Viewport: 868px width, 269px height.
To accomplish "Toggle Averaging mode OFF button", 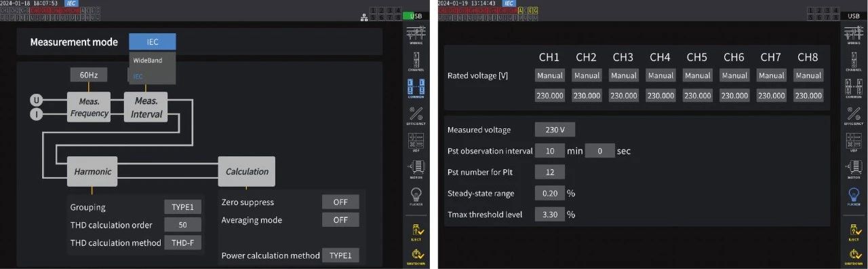I will coord(340,219).
